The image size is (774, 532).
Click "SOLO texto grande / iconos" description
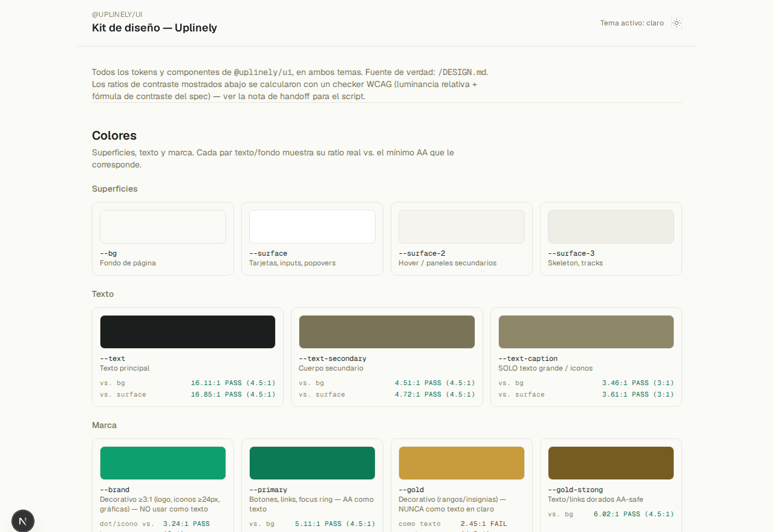(545, 368)
